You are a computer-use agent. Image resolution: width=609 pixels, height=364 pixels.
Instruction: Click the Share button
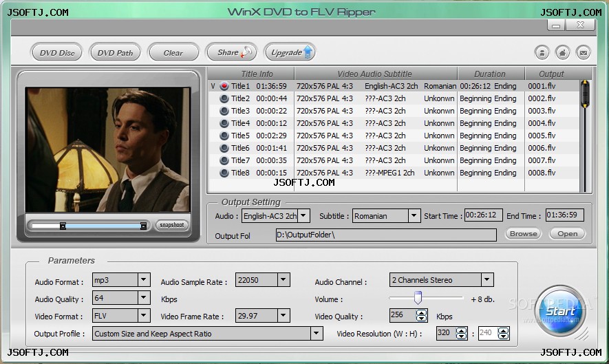tap(233, 52)
